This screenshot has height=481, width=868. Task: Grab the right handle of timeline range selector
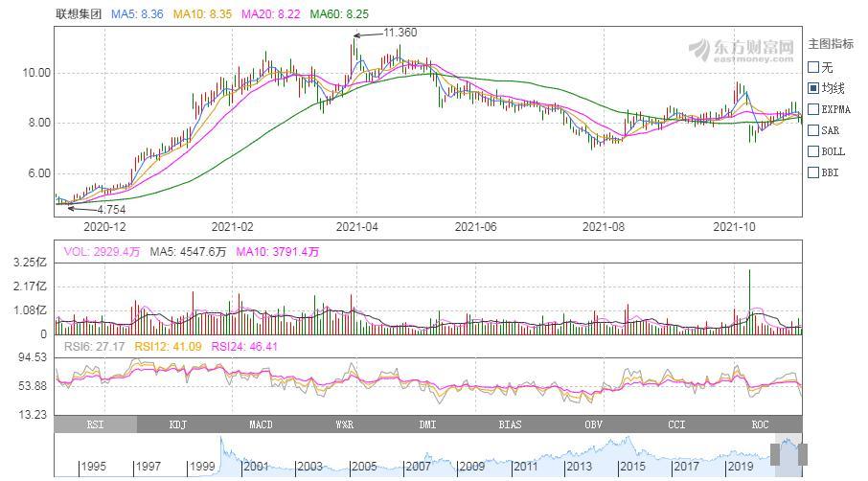click(x=802, y=454)
